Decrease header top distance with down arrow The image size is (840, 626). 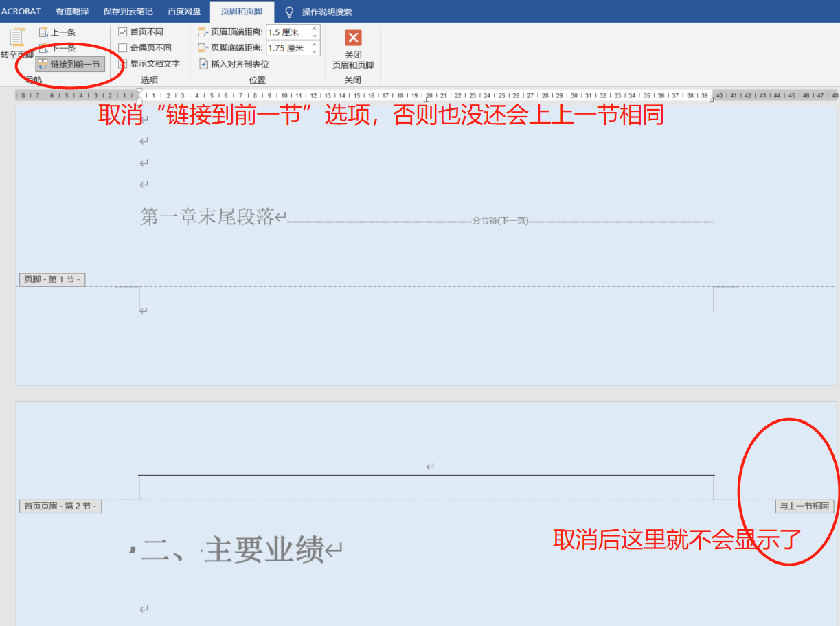(315, 36)
